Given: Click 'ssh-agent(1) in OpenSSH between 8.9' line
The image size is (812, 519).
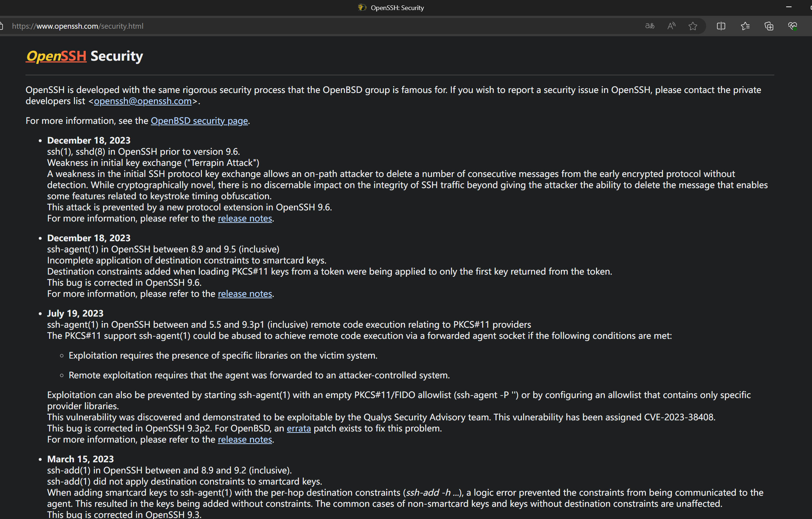Looking at the screenshot, I should pos(163,249).
